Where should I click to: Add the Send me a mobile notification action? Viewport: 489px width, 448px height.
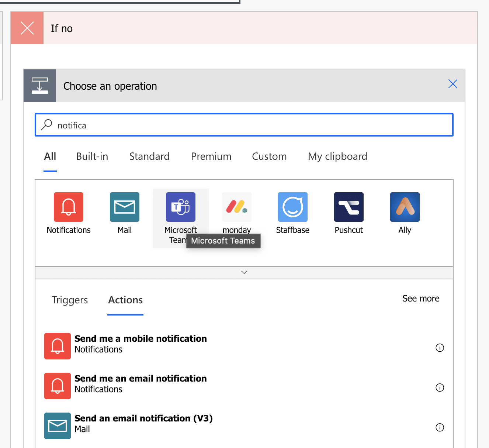click(x=141, y=339)
